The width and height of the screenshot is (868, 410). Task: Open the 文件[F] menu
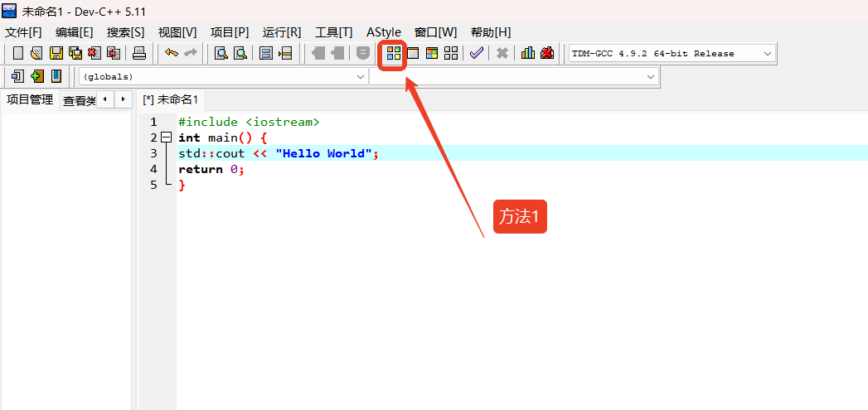[x=23, y=32]
